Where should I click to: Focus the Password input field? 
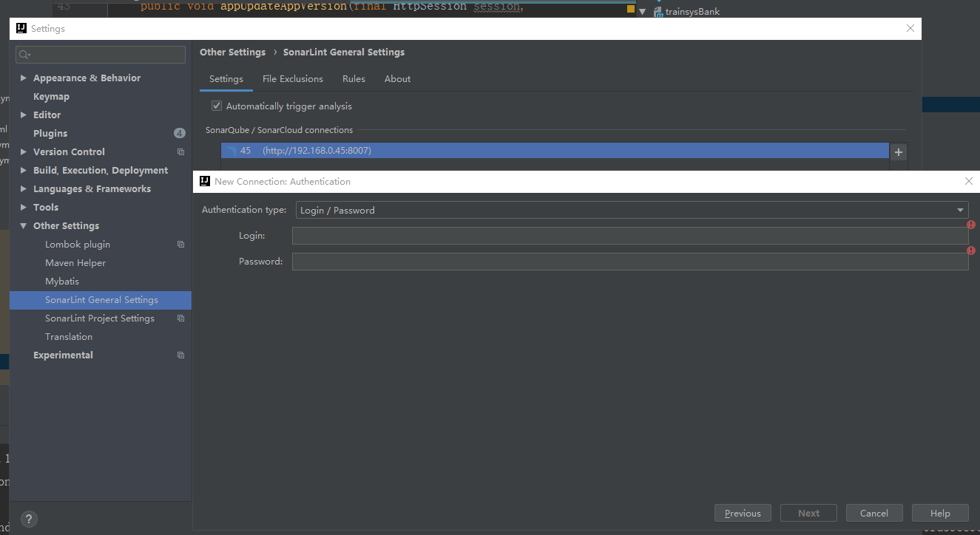(630, 262)
